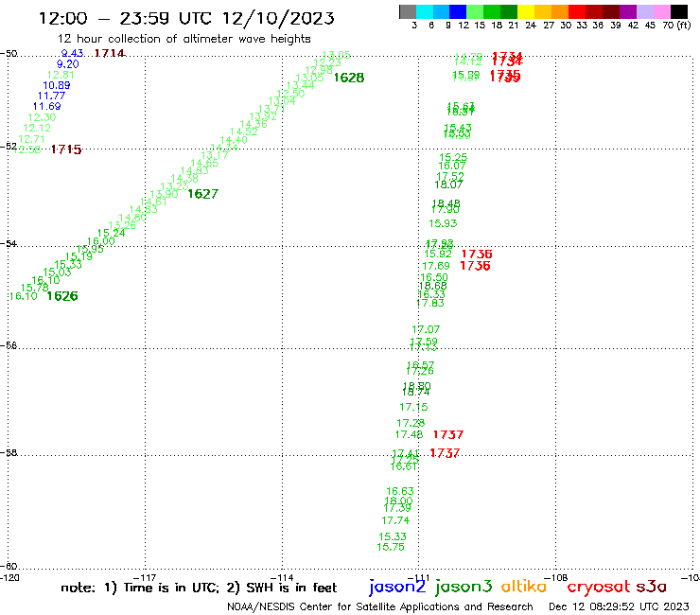Select the wave height value 15.78
The image size is (700, 615).
point(34,288)
